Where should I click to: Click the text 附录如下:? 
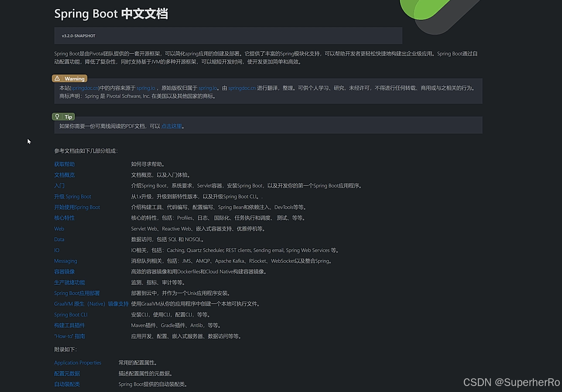tap(65, 349)
